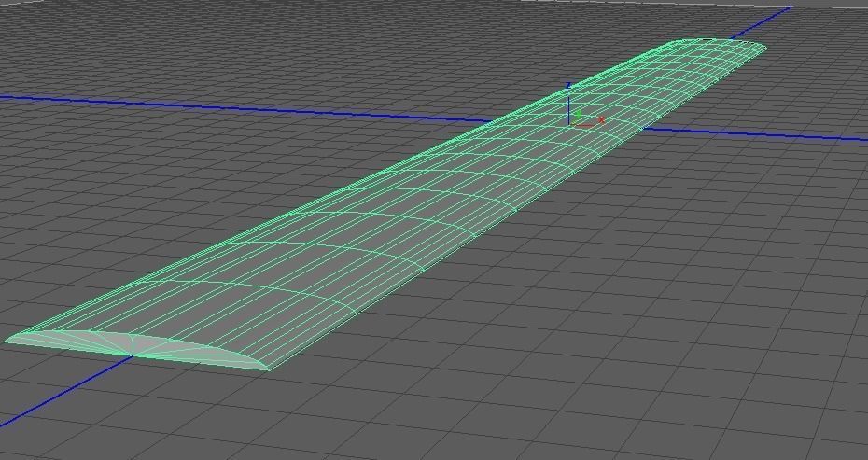
Task: Pick the center vertex of the wing's near end cap
Action: click(x=133, y=355)
